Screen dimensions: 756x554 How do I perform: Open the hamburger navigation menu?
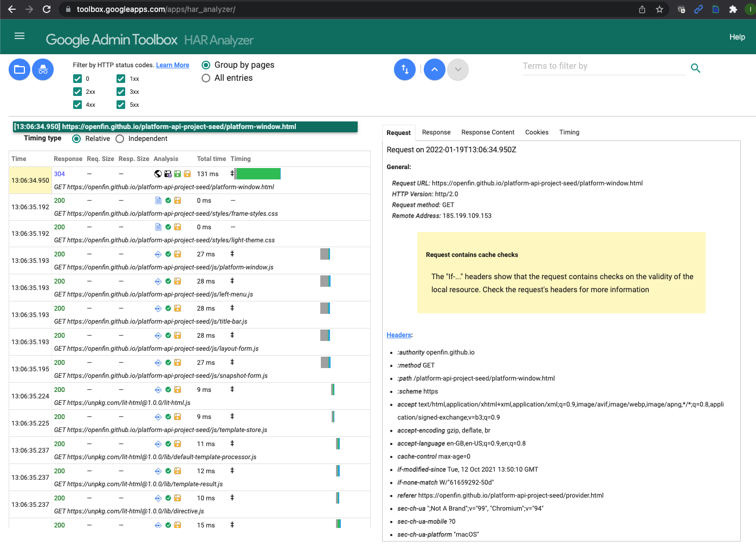(20, 36)
